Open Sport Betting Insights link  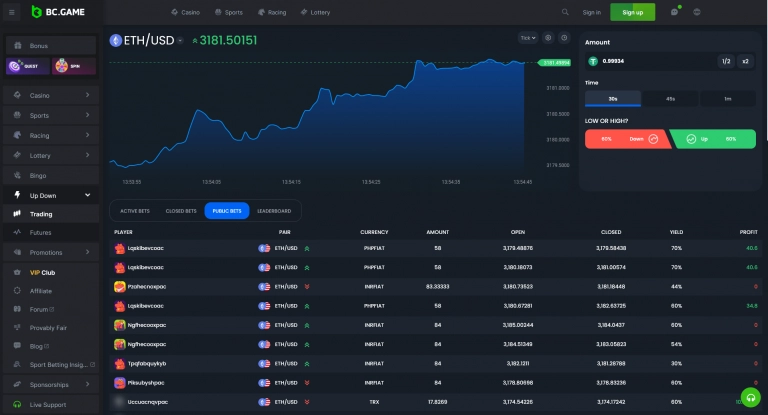[62, 365]
